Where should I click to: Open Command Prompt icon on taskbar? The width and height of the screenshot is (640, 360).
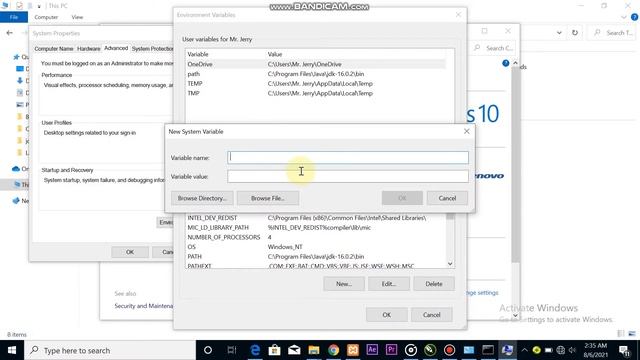(x=488, y=350)
